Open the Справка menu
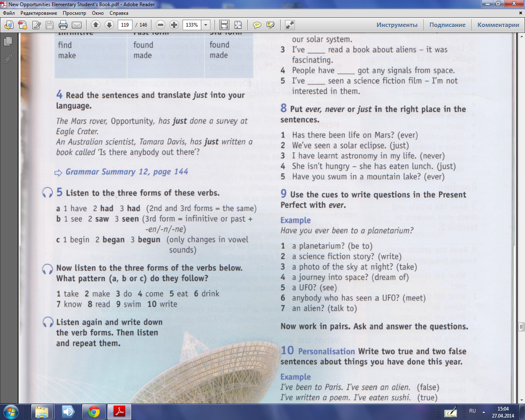 (119, 13)
